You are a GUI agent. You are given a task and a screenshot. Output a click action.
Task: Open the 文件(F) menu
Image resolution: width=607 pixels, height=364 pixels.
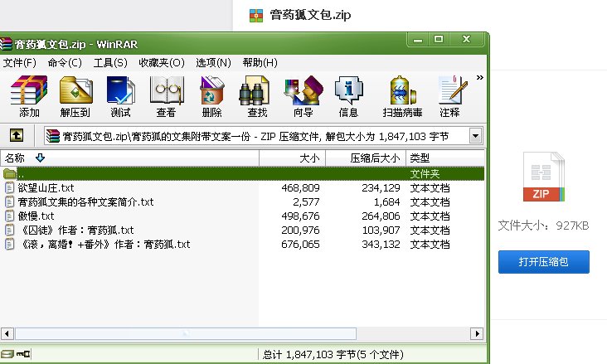click(x=19, y=63)
